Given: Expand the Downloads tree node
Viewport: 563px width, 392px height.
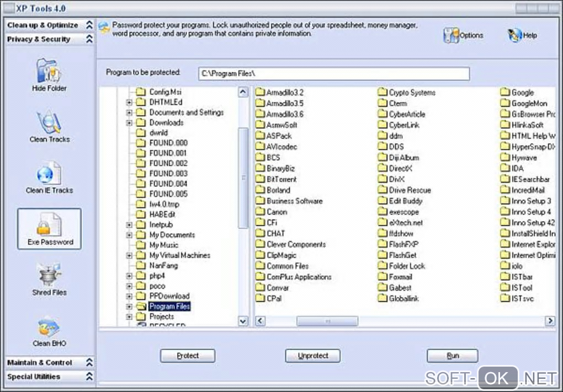Looking at the screenshot, I should [129, 123].
